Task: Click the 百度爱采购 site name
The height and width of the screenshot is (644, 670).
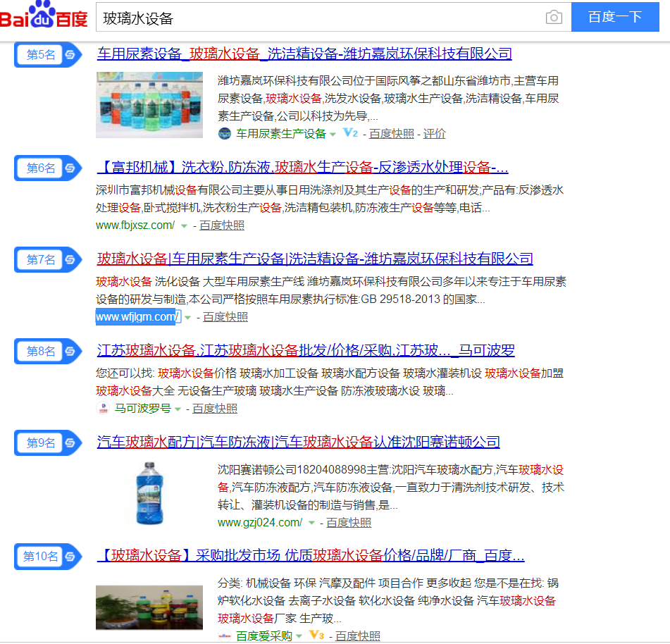Action: 264,636
